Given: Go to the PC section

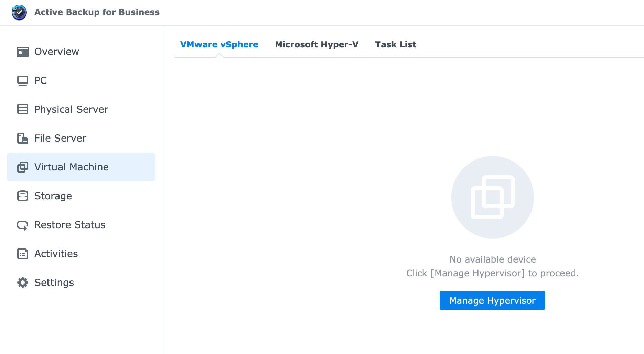Looking at the screenshot, I should (81, 80).
